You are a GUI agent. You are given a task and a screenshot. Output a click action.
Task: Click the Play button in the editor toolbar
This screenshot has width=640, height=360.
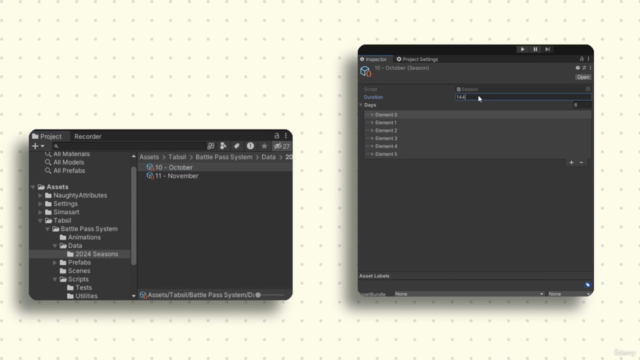522,49
